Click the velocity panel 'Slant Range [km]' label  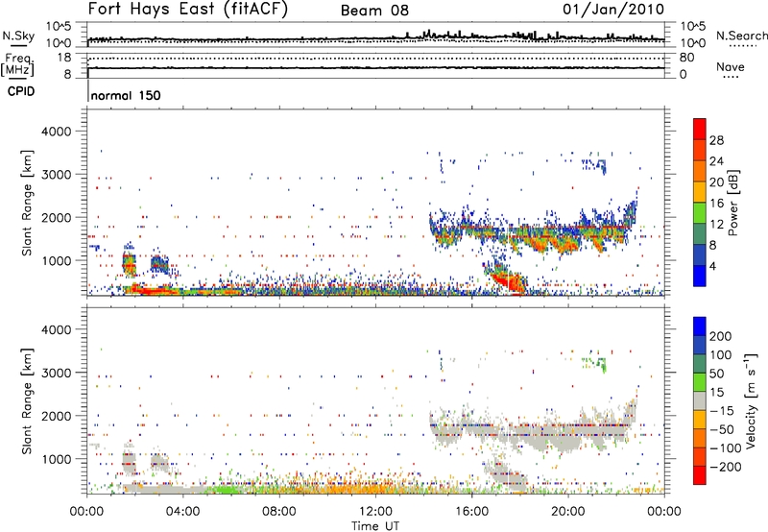27,400
